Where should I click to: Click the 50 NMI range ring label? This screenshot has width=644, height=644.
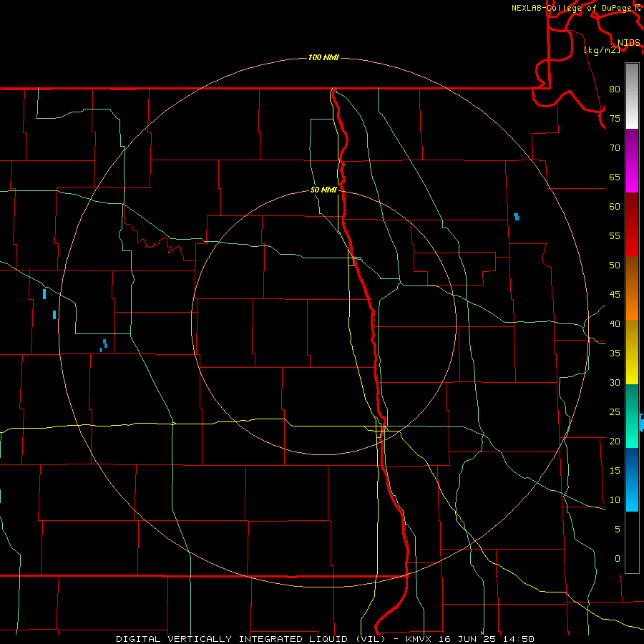click(x=323, y=190)
